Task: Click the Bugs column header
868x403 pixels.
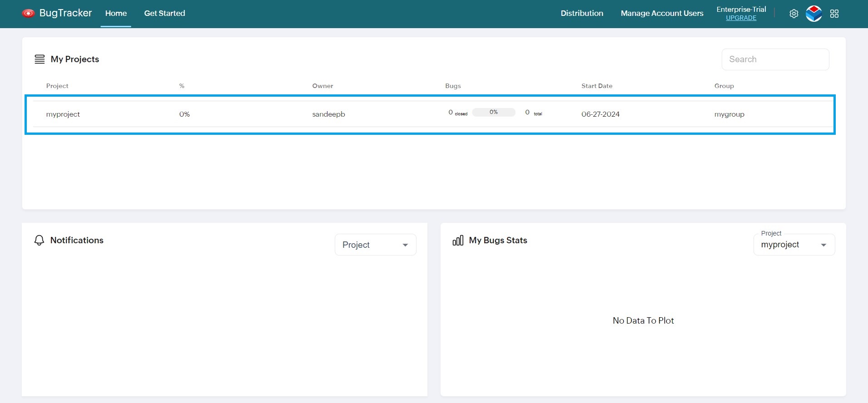Action: point(453,86)
